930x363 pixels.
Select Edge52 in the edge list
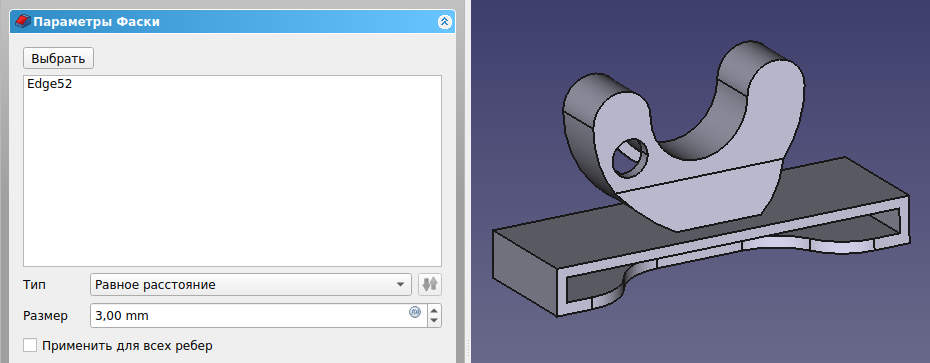pos(50,84)
